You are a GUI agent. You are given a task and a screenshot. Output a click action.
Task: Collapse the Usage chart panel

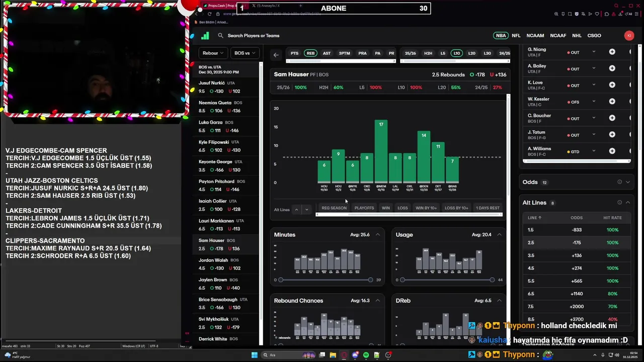click(499, 235)
